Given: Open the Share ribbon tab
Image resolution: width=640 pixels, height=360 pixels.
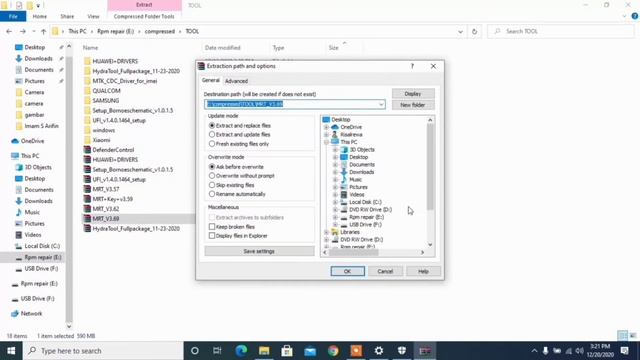Looking at the screenshot, I should coord(67,16).
